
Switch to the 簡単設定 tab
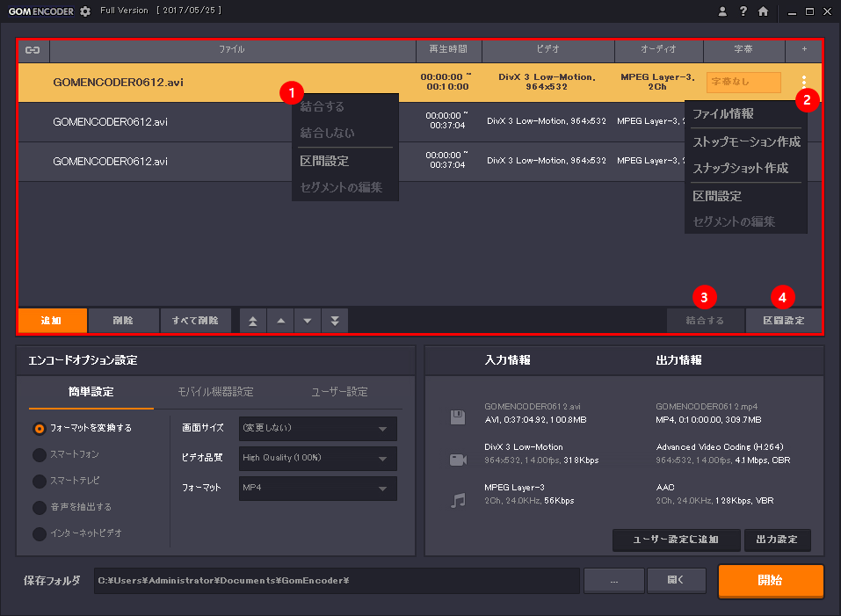pyautogui.click(x=91, y=392)
